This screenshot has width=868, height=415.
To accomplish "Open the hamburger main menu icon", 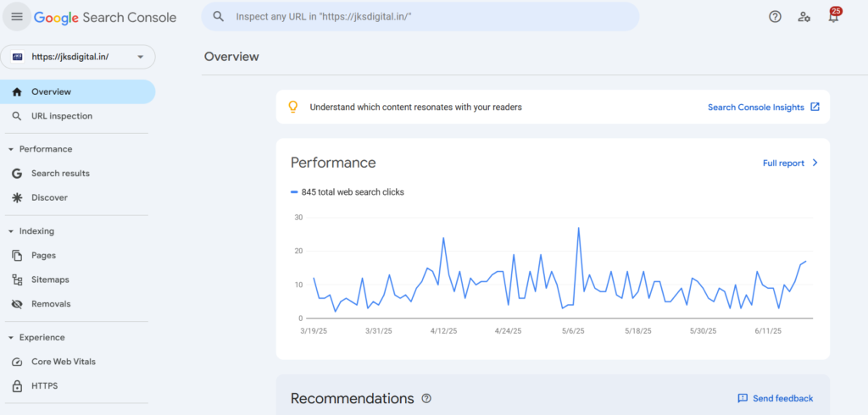I will 17,17.
